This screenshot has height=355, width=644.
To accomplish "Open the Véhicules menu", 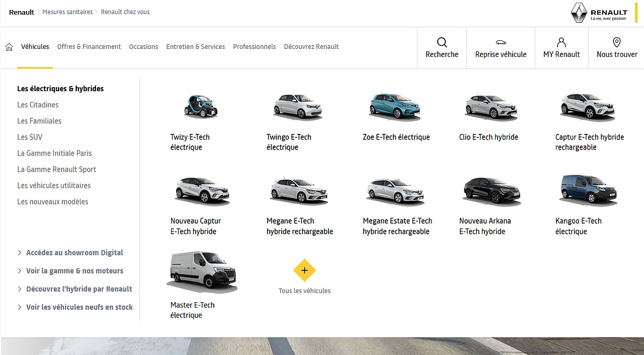I will [35, 47].
